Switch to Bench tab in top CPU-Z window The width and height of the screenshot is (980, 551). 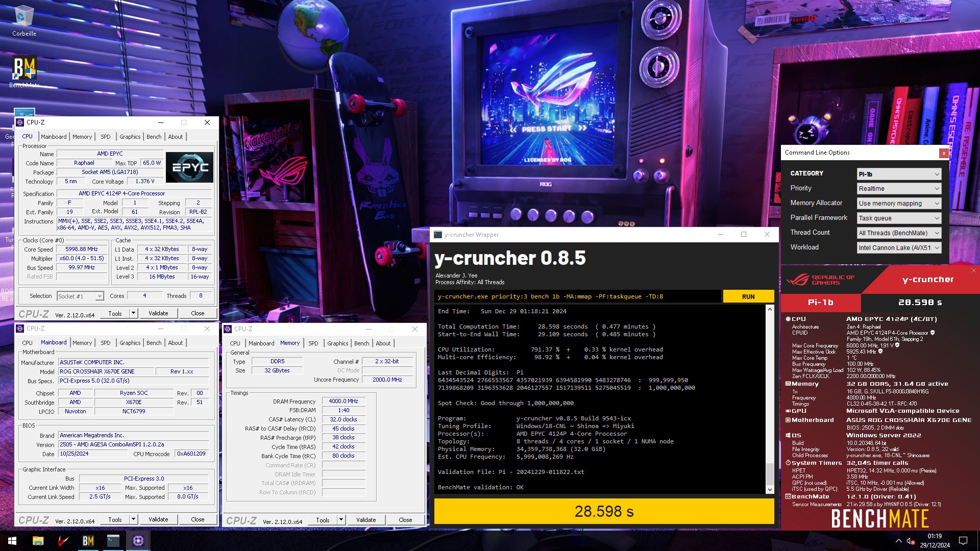coord(154,137)
